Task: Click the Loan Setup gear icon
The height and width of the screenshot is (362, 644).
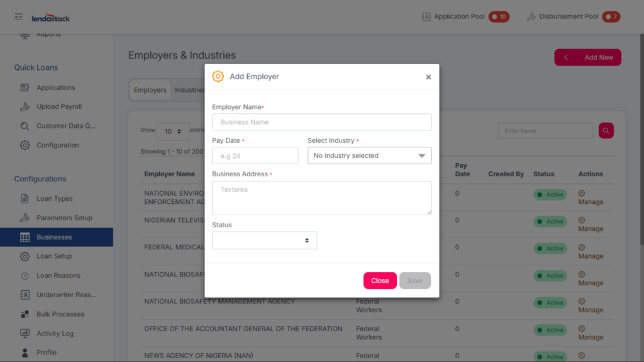Action: (x=25, y=256)
